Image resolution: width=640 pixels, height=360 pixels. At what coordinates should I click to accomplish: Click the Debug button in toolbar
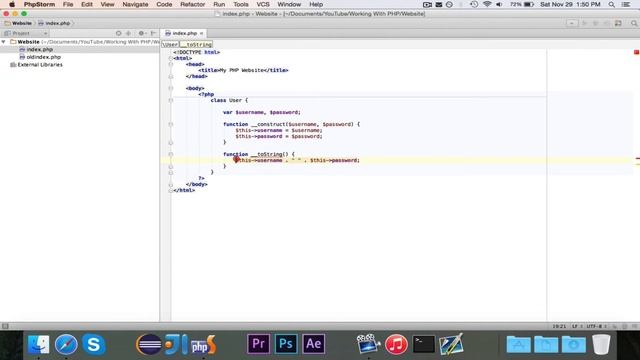pyautogui.click(x=596, y=23)
